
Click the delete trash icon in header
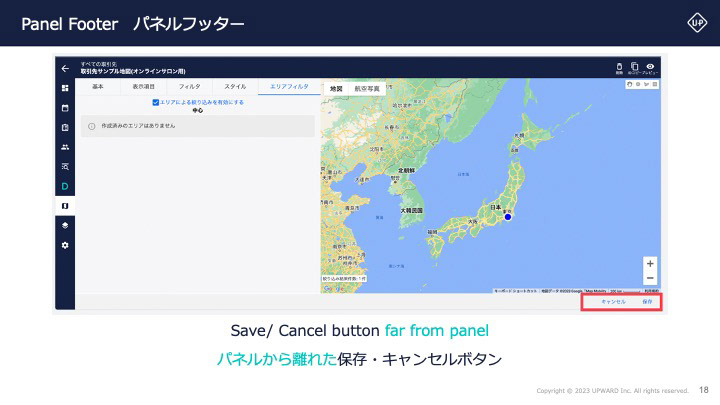(x=619, y=68)
